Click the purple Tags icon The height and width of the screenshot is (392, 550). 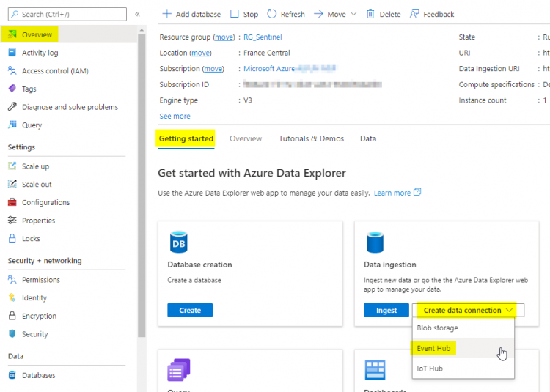coord(12,89)
